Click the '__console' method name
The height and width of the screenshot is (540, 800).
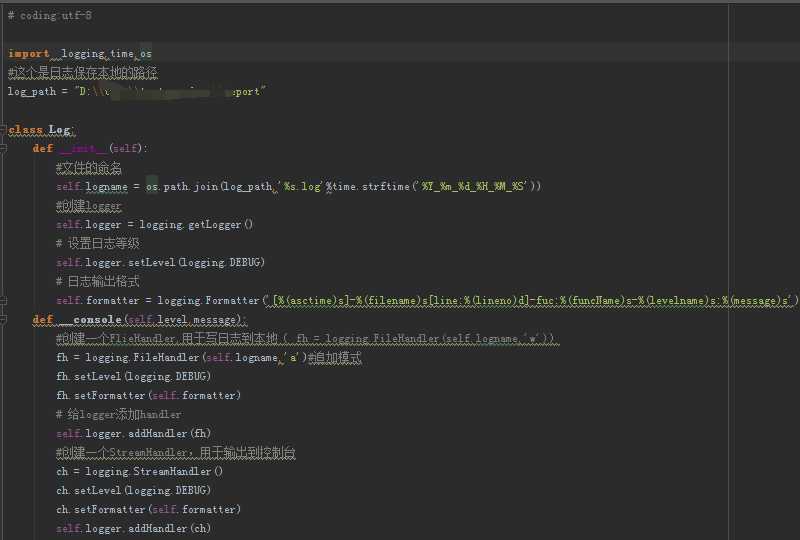point(90,320)
